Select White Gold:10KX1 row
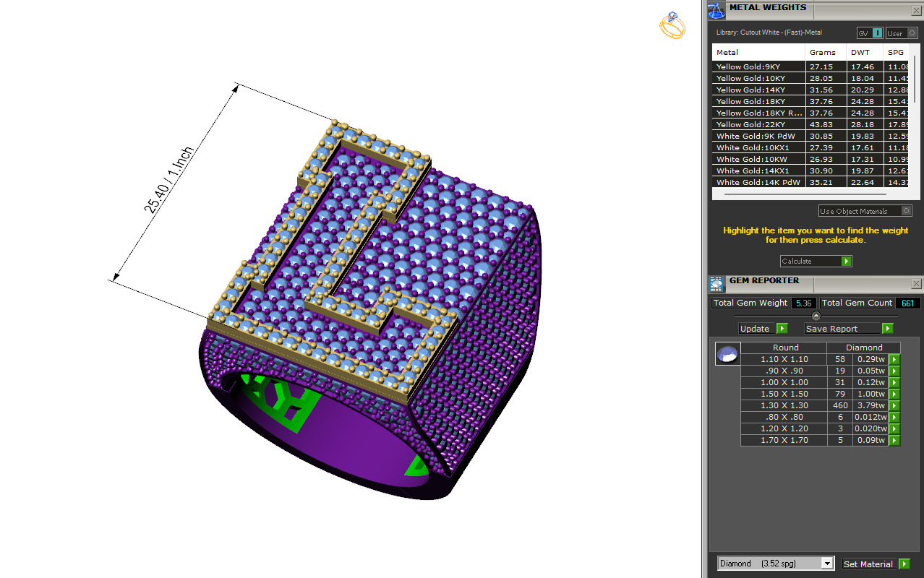 810,147
